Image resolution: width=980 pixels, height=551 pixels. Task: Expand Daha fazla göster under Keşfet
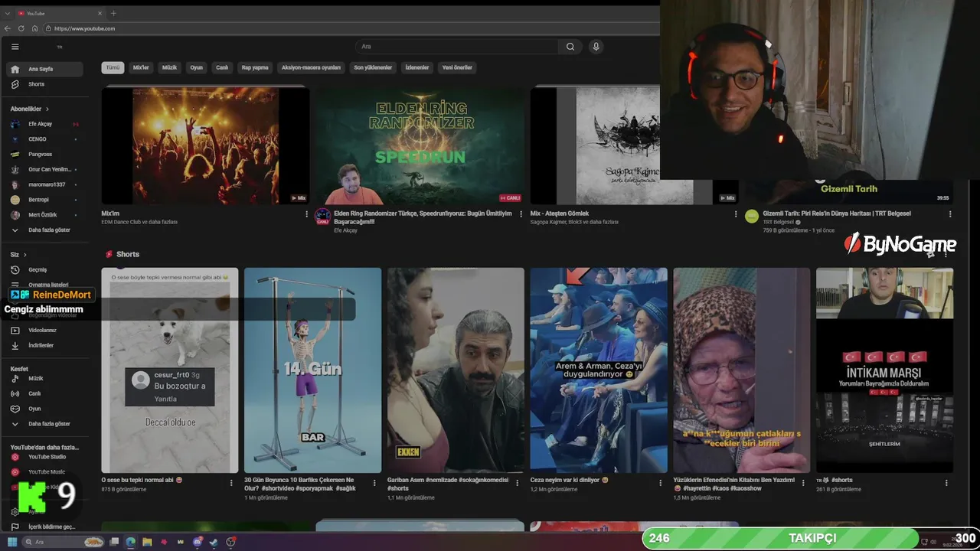pos(44,423)
